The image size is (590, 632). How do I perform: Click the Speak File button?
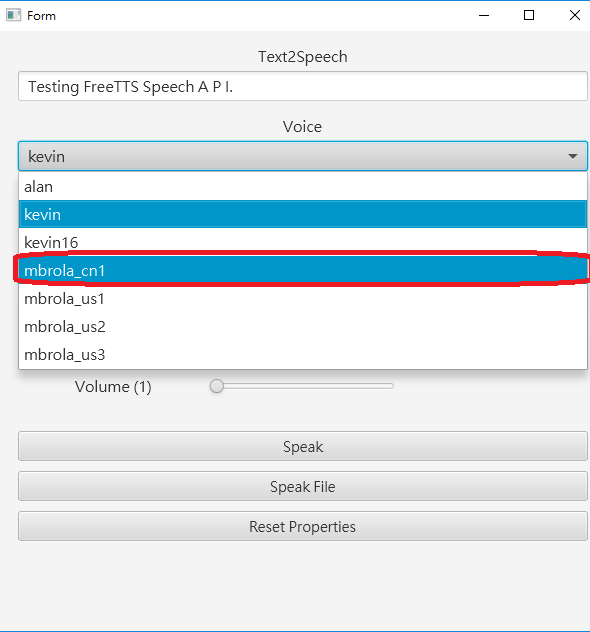point(303,486)
